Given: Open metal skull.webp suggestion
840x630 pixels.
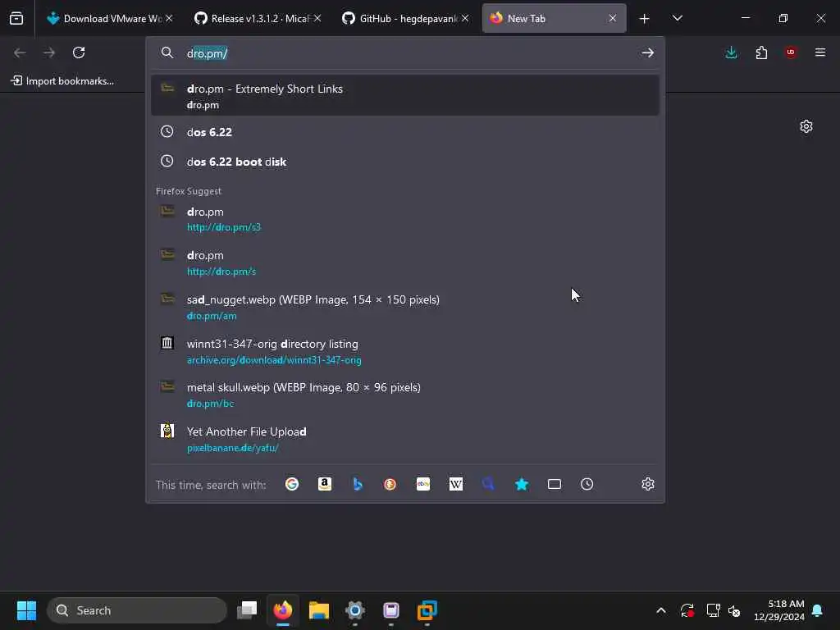Looking at the screenshot, I should [405, 395].
